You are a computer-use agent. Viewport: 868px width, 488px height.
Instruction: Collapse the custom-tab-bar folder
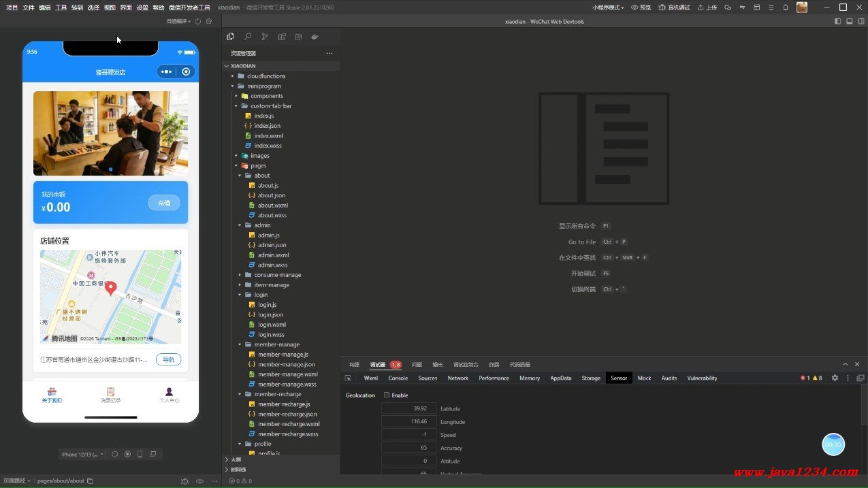[270, 106]
